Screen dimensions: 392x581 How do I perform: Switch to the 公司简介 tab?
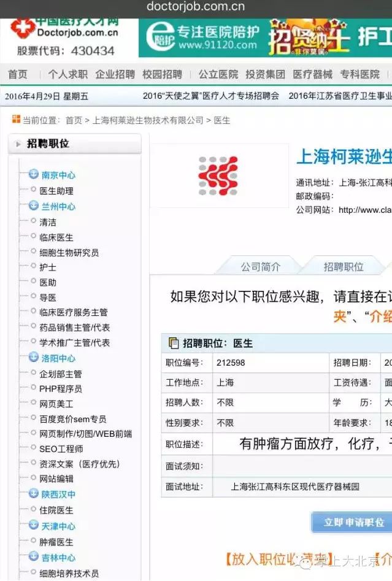pyautogui.click(x=261, y=266)
